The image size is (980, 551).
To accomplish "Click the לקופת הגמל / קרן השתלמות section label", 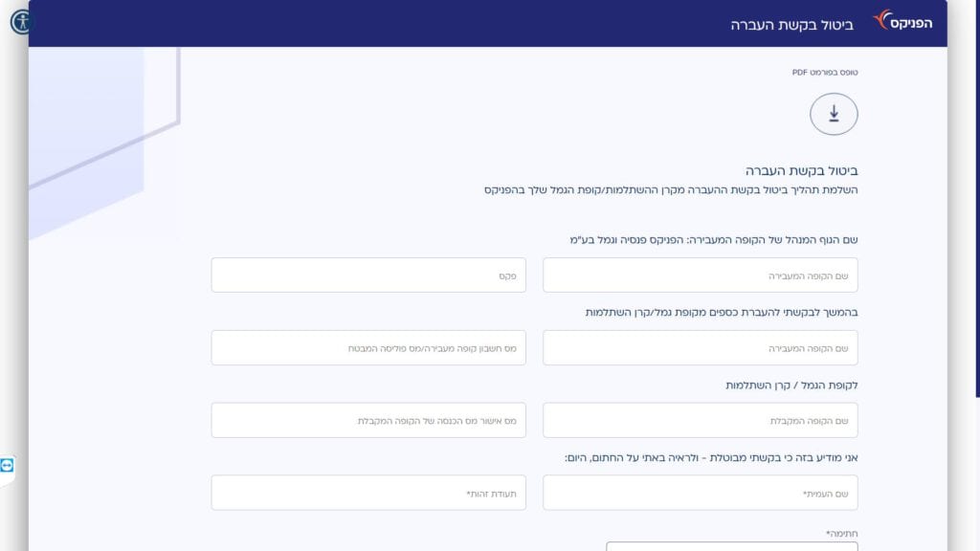I will pyautogui.click(x=791, y=386).
